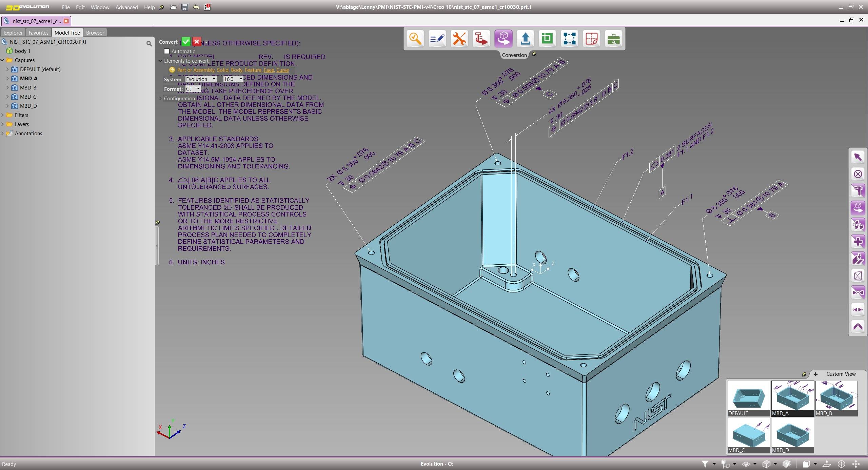Click the circled X cancel icon
Screen dimensions: 868x470
pos(858,174)
